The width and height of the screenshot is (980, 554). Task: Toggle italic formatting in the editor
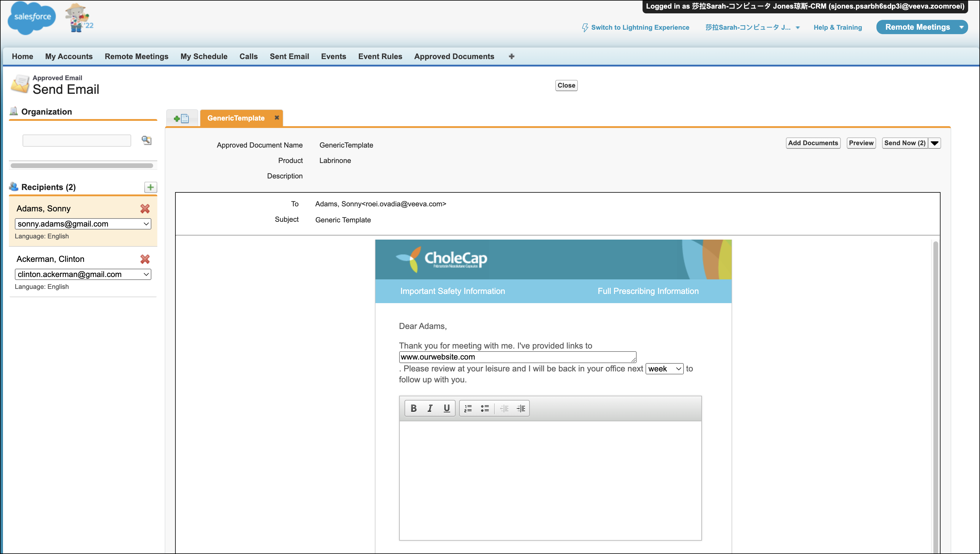click(430, 408)
